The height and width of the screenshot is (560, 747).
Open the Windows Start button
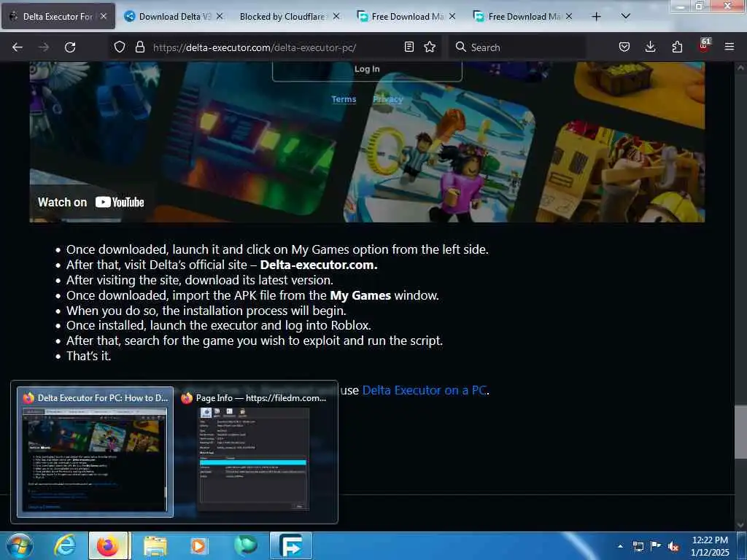pos(20,545)
